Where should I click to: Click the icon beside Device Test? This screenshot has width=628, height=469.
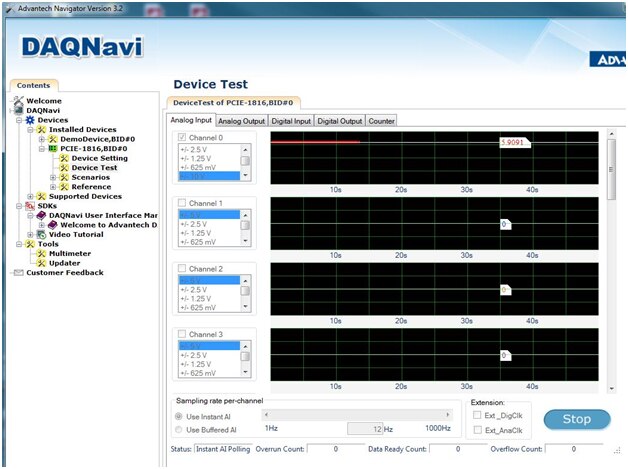(x=64, y=168)
